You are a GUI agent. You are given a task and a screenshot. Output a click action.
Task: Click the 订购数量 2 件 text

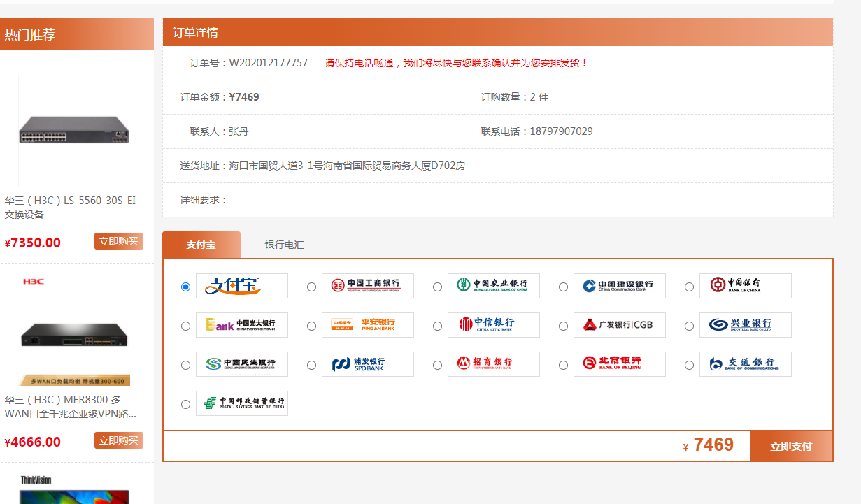click(515, 97)
